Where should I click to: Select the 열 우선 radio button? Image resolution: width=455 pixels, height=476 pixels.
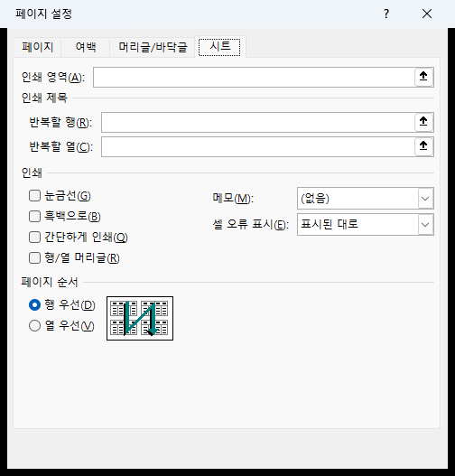pyautogui.click(x=34, y=326)
